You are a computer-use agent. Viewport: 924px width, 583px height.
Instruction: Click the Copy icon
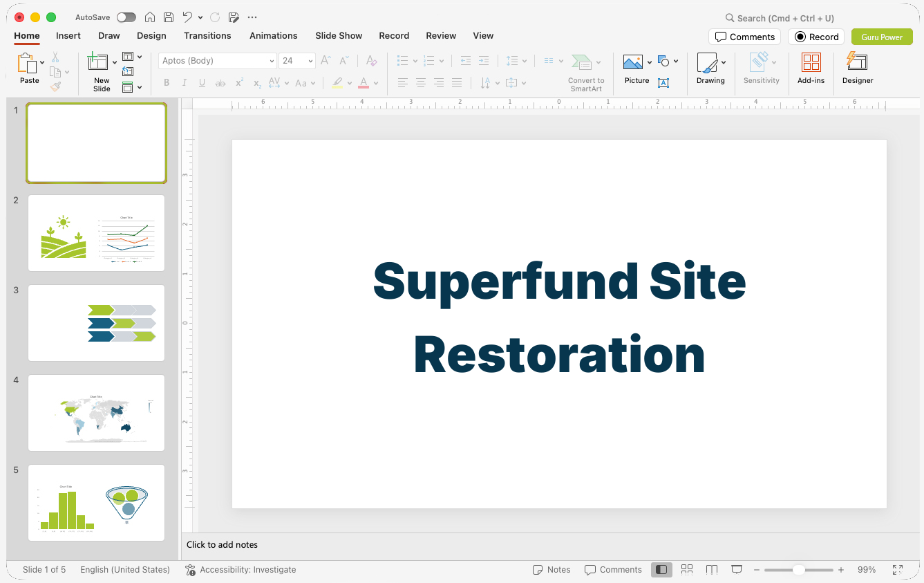(x=55, y=72)
